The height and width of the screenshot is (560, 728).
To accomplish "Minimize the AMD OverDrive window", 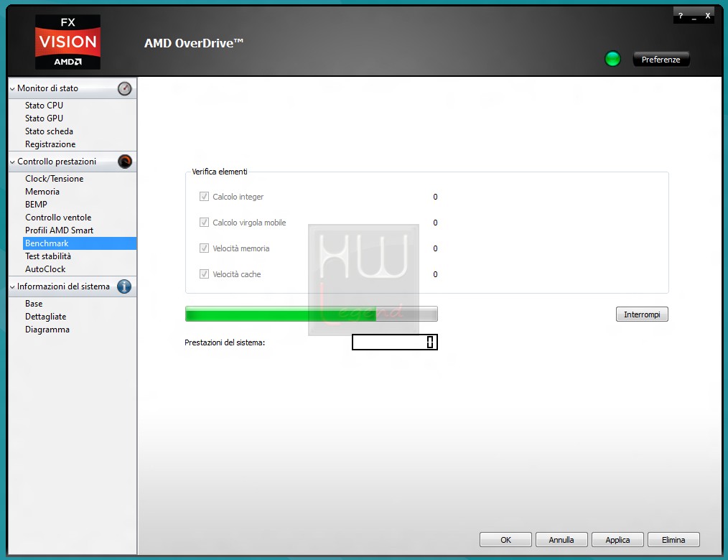I will point(694,17).
